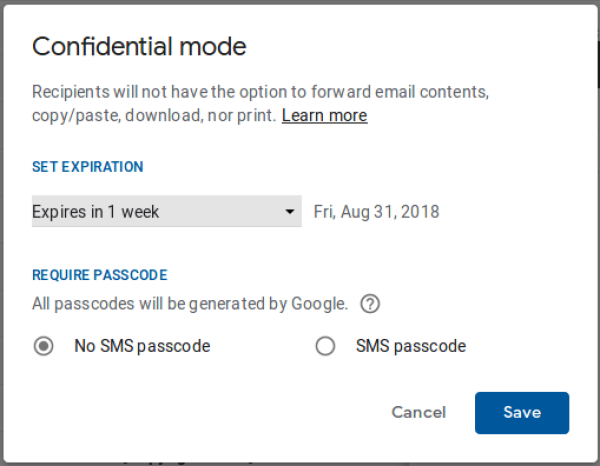Click the "REQUIRE PASSCODE" section label
600x466 pixels.
coord(99,275)
